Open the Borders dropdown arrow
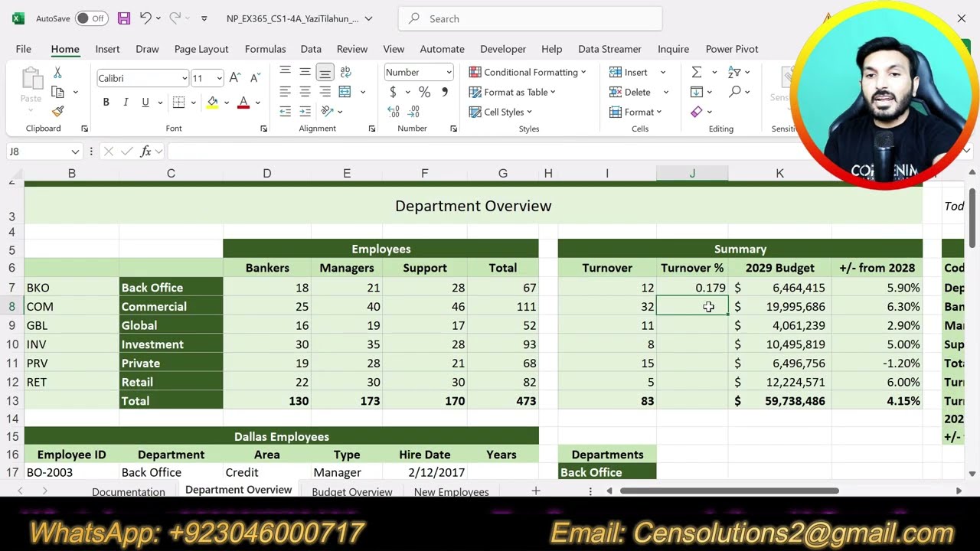This screenshot has width=980, height=551. tap(193, 103)
